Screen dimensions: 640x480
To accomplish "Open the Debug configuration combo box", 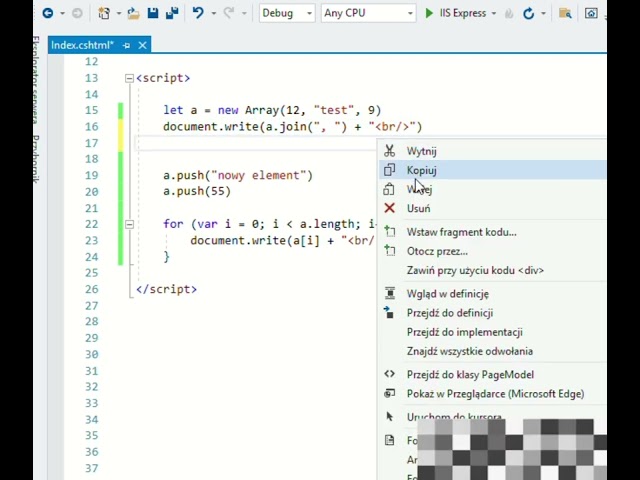I will pos(287,13).
